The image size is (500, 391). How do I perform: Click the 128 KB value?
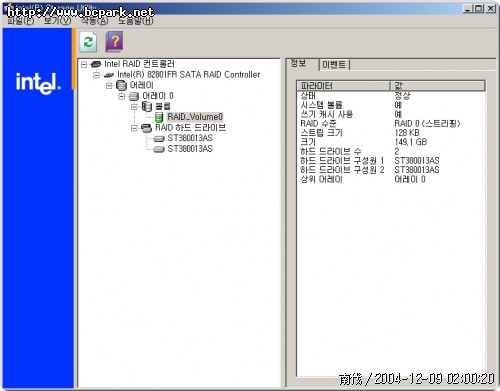[407, 133]
